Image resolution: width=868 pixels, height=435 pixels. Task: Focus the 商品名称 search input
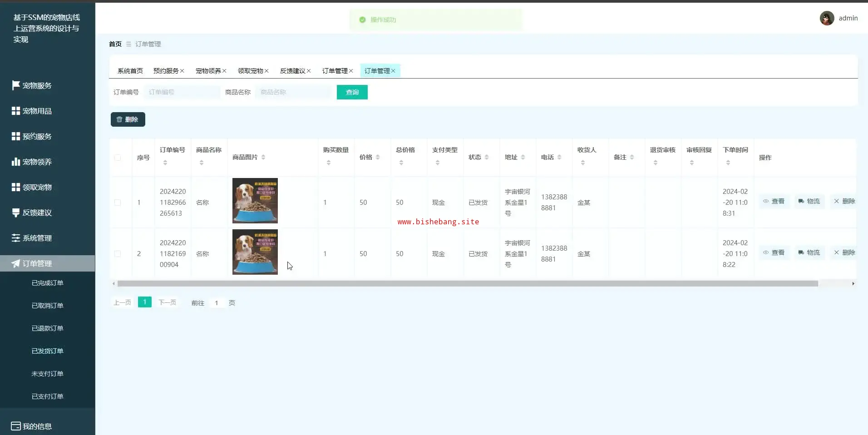tap(293, 92)
